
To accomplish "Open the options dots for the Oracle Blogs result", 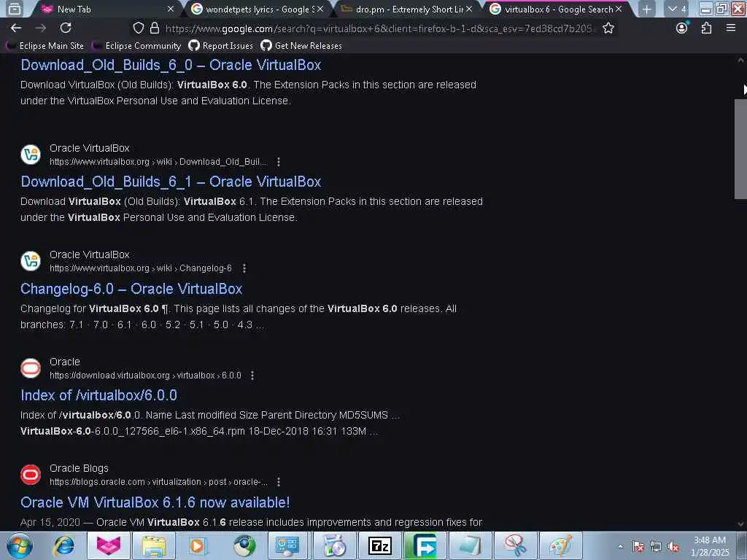I will point(279,483).
